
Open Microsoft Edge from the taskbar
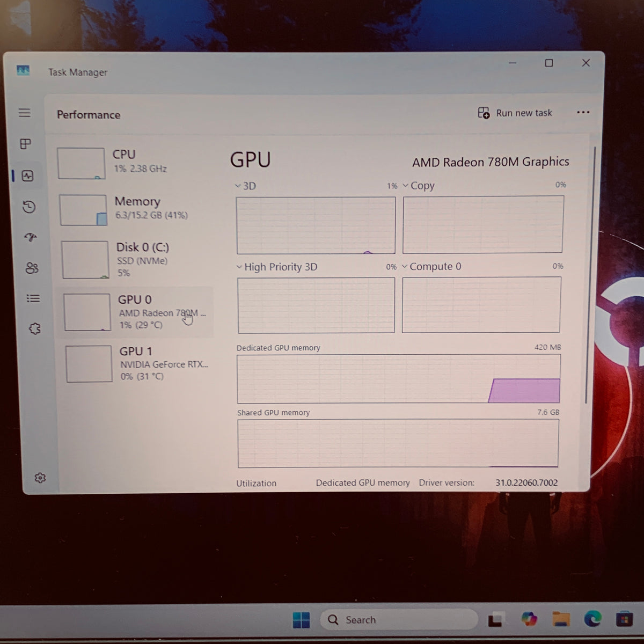592,619
